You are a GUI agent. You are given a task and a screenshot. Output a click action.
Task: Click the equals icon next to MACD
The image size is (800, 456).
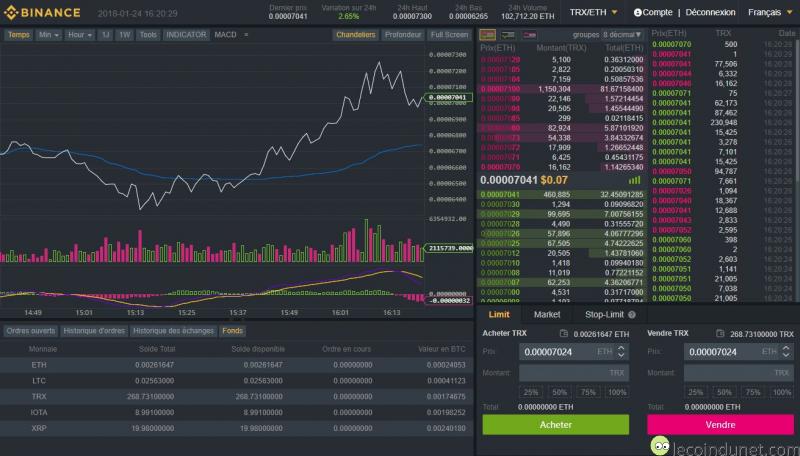coord(246,35)
